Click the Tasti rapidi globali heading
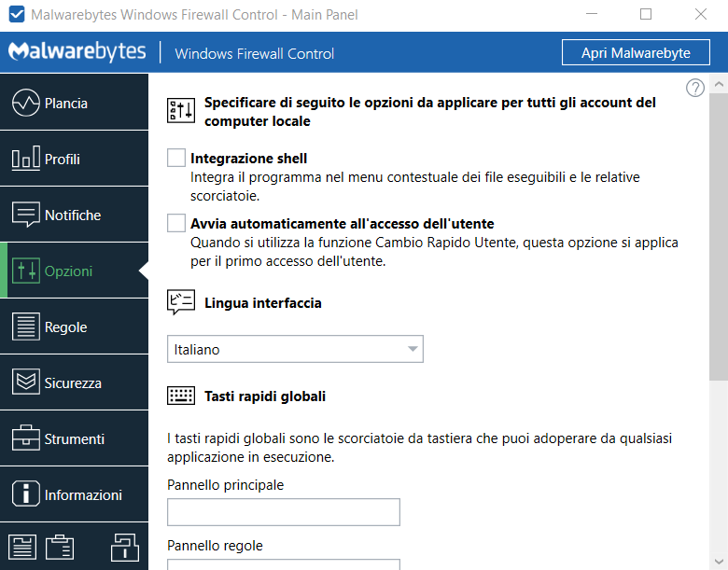This screenshot has height=570, width=728. (x=265, y=396)
